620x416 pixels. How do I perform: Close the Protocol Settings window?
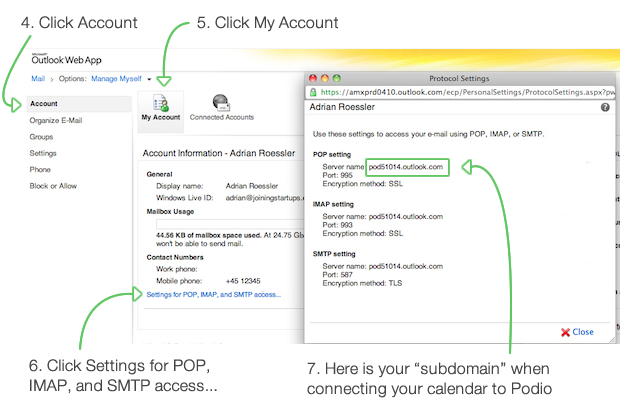[x=313, y=78]
